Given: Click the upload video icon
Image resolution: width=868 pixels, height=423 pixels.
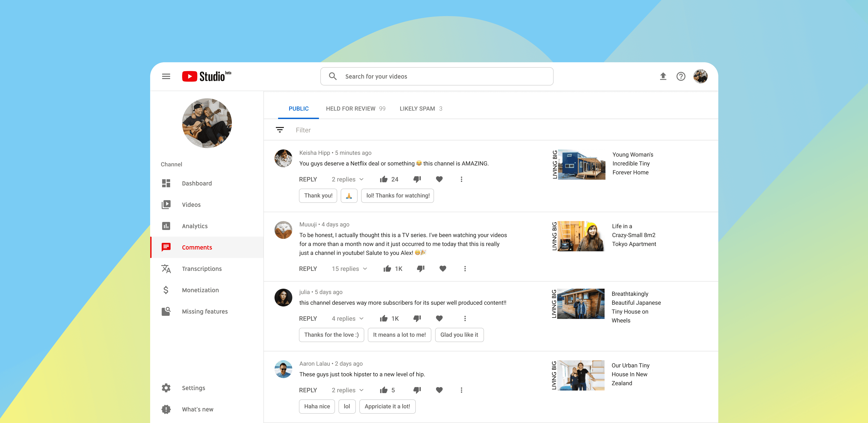Looking at the screenshot, I should 663,76.
